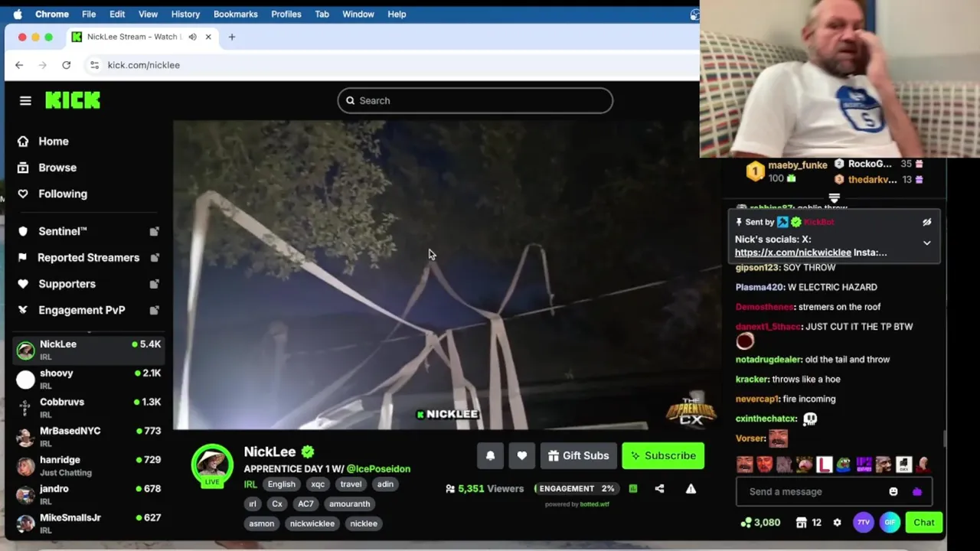
Task: Select the nickwicklee tag
Action: pyautogui.click(x=312, y=523)
